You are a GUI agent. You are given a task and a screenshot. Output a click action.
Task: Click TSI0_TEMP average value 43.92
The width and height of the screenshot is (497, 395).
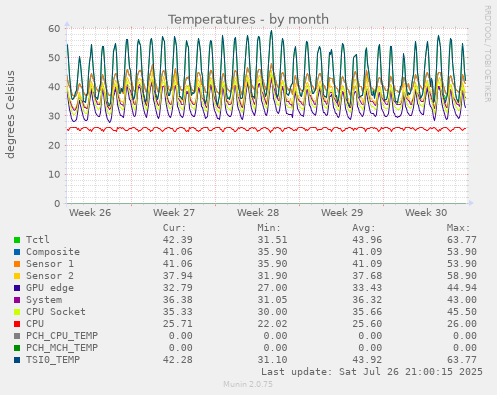tap(367, 360)
